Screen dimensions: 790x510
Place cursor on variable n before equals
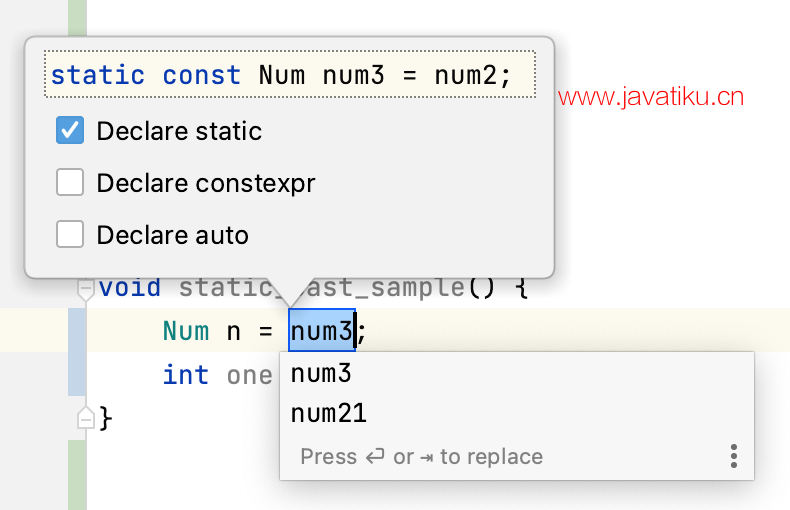tap(234, 331)
